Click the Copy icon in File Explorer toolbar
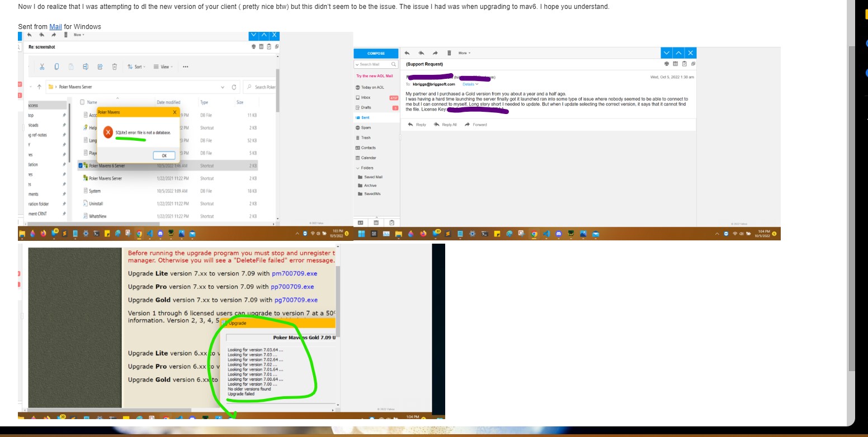This screenshot has width=868, height=437. click(x=56, y=66)
